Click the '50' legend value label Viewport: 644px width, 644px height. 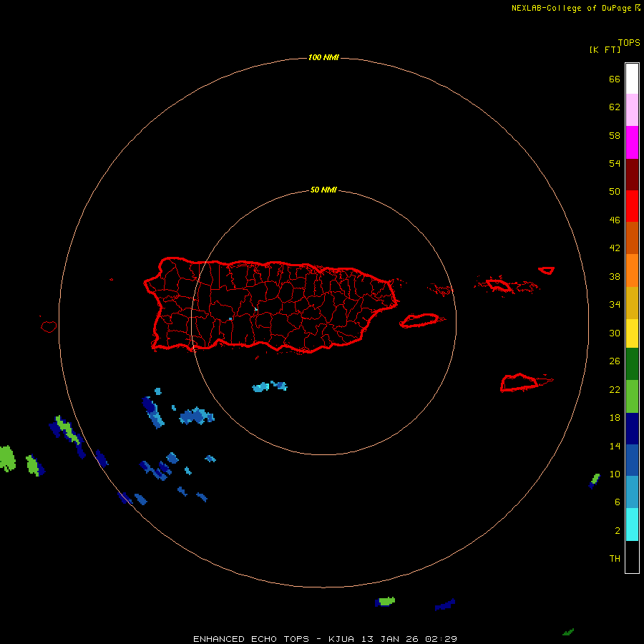click(x=615, y=191)
